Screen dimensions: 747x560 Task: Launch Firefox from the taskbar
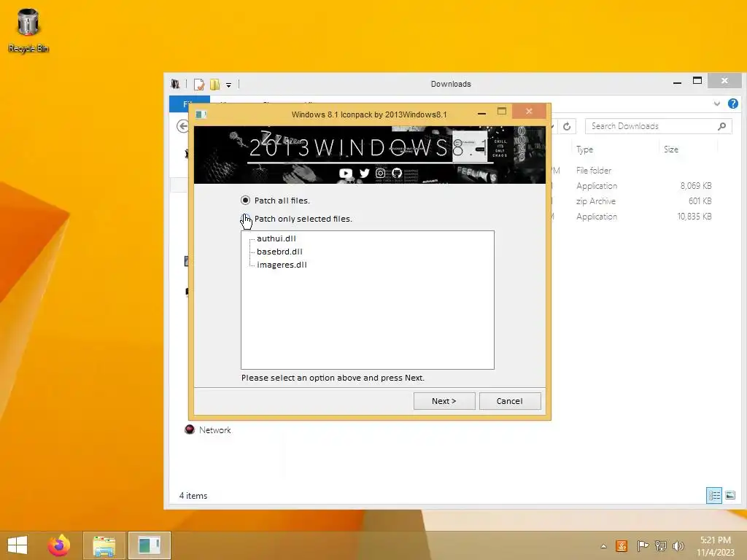pyautogui.click(x=59, y=545)
